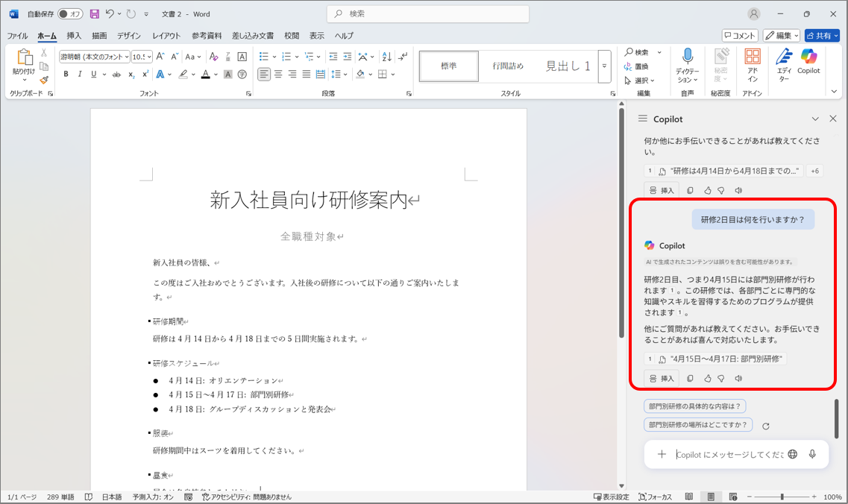This screenshot has height=504, width=848.
Task: Click the Cut scissors icon
Action: pos(44,53)
